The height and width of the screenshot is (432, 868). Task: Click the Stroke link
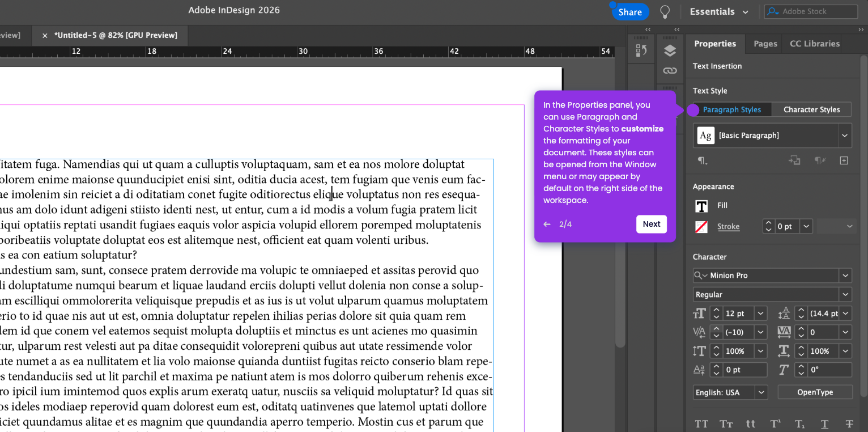point(728,227)
